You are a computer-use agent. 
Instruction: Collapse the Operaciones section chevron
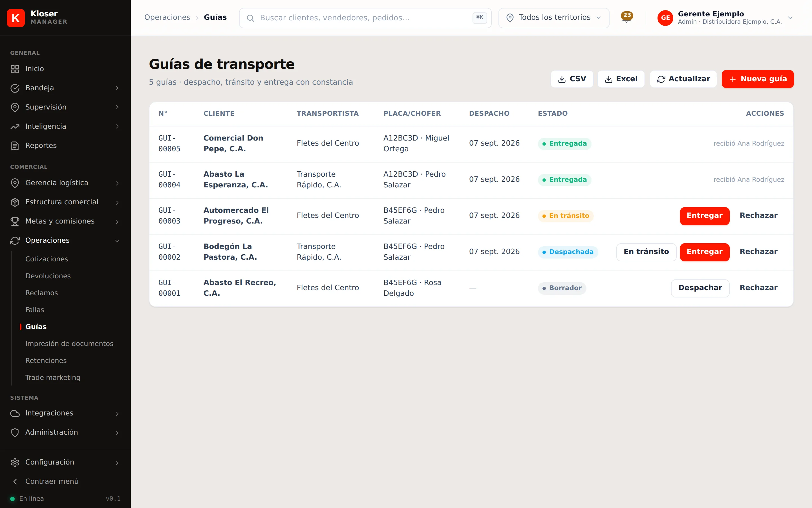[x=117, y=240]
